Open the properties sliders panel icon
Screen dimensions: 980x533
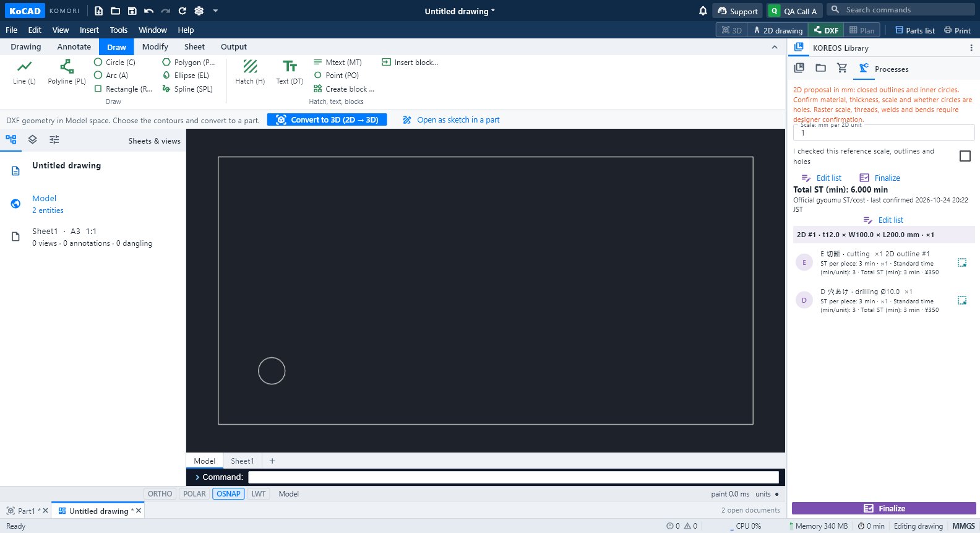click(x=54, y=140)
